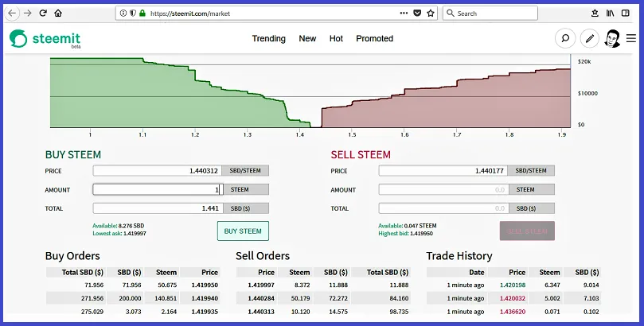The height and width of the screenshot is (326, 644).
Task: Click buy order total 275.029
Action: (92, 312)
